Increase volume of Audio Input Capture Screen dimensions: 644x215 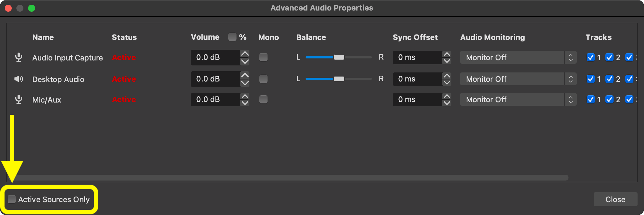[245, 54]
